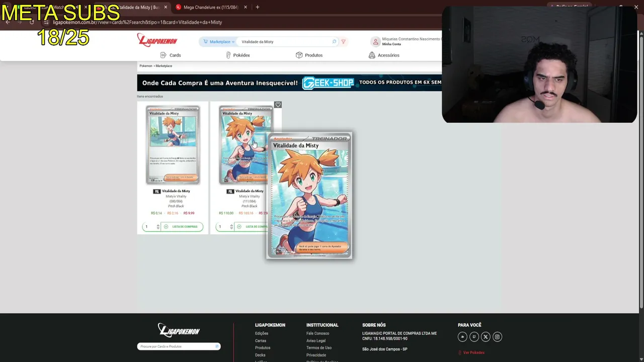644x362 pixels.
Task: Open the X (Twitter) social icon in footer
Action: (x=486, y=337)
